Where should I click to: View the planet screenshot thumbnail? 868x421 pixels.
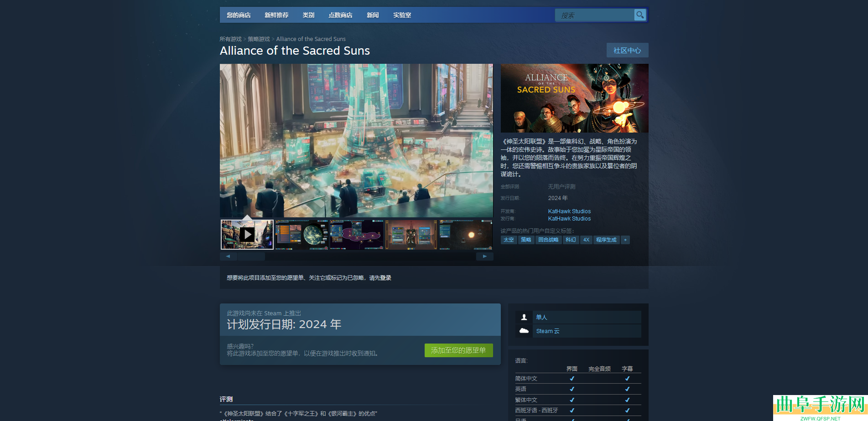[301, 235]
